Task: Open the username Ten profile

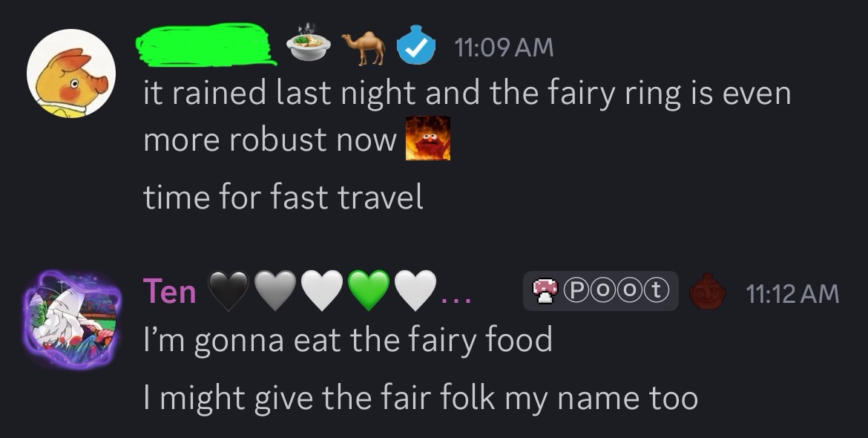Action: [x=169, y=292]
